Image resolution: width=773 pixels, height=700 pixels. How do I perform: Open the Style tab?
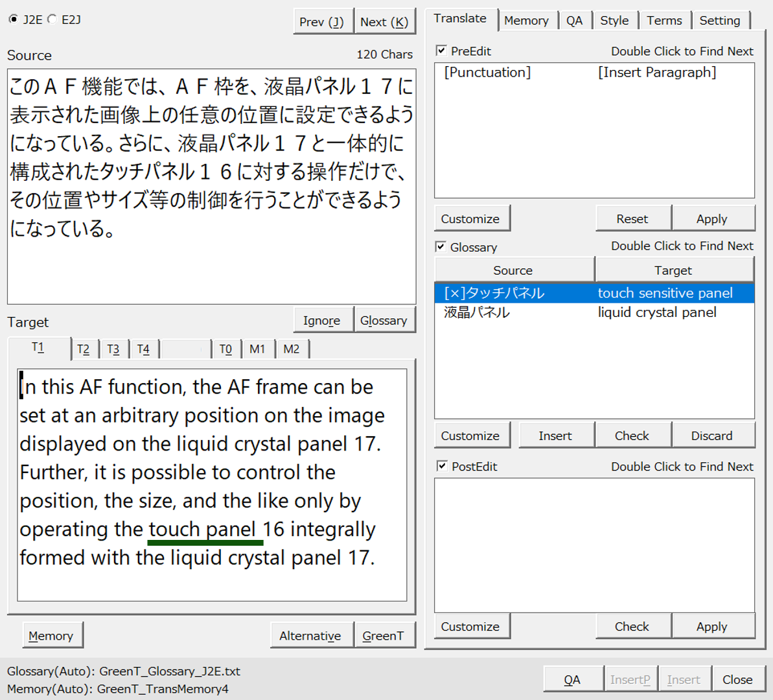pyautogui.click(x=614, y=21)
